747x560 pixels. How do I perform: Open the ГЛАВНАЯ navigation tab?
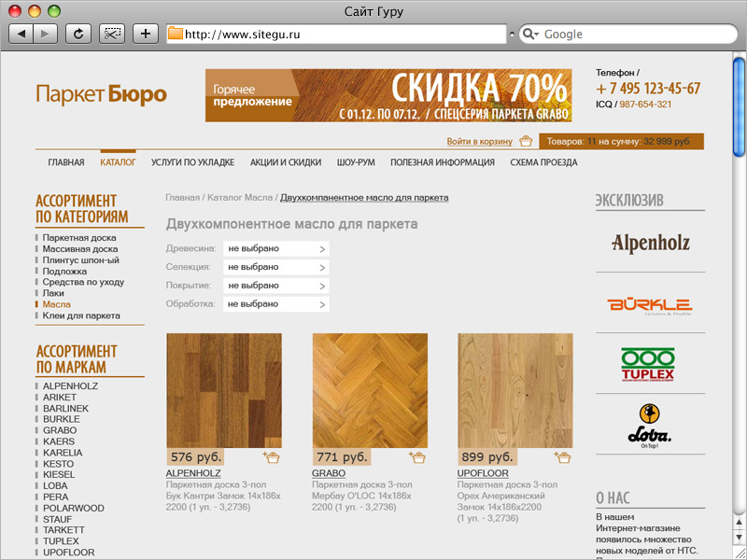(66, 162)
